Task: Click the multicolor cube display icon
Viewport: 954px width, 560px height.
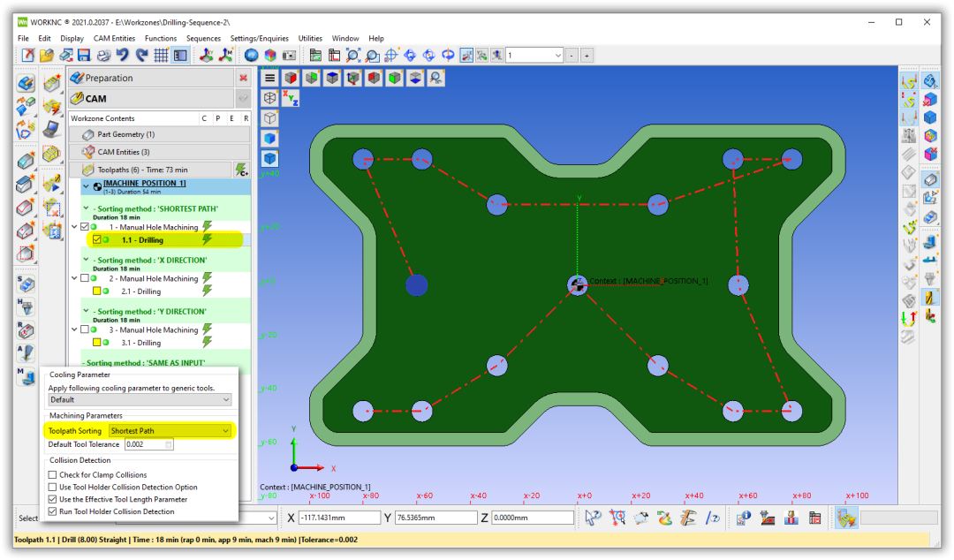Action: pyautogui.click(x=270, y=56)
